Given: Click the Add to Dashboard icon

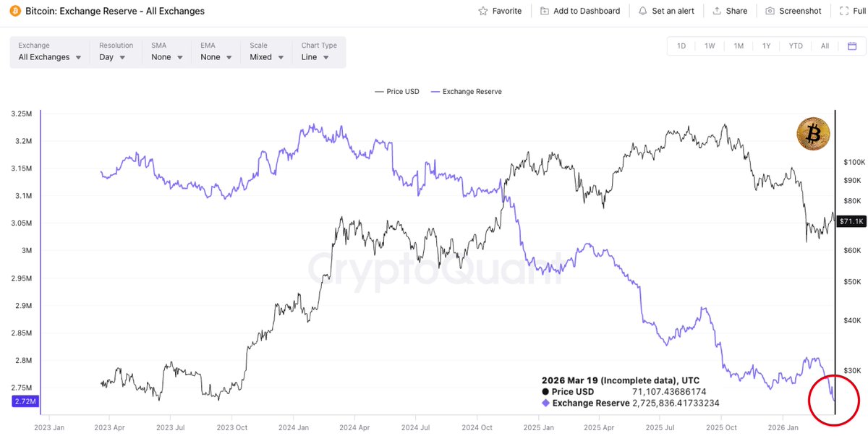Looking at the screenshot, I should tap(545, 11).
